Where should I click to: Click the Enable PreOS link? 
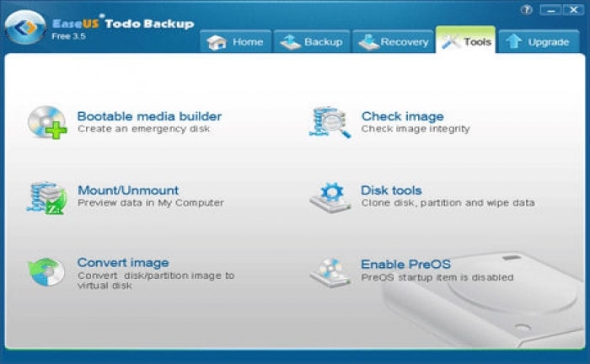click(x=405, y=264)
